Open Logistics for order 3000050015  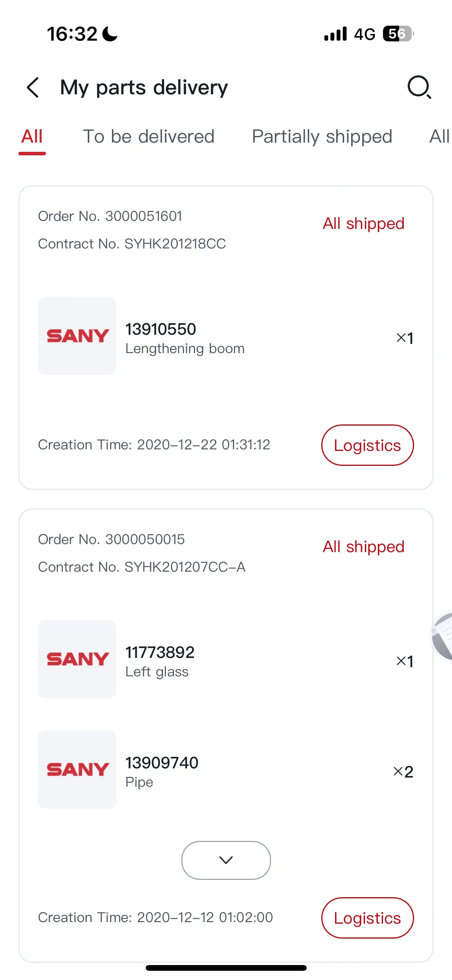(x=367, y=918)
